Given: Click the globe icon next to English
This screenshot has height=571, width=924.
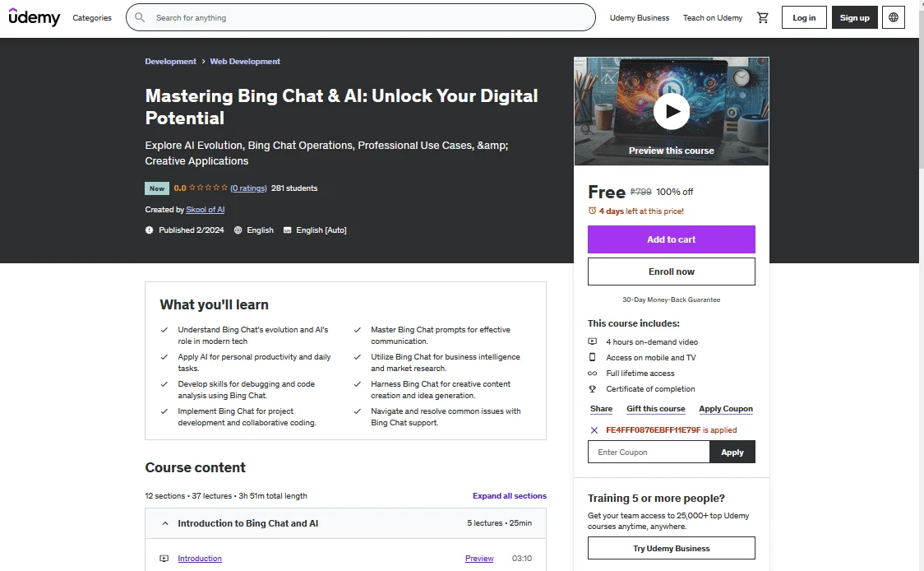Looking at the screenshot, I should click(x=238, y=230).
